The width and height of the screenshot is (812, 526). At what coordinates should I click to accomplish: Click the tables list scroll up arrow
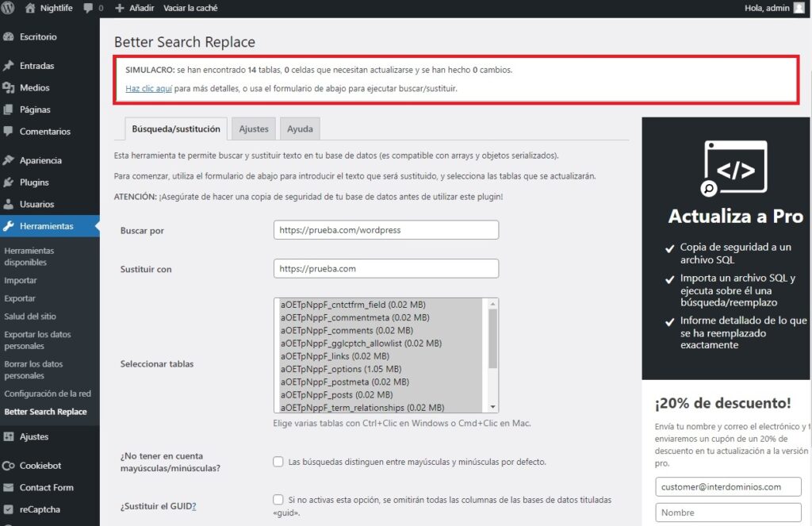pos(492,304)
